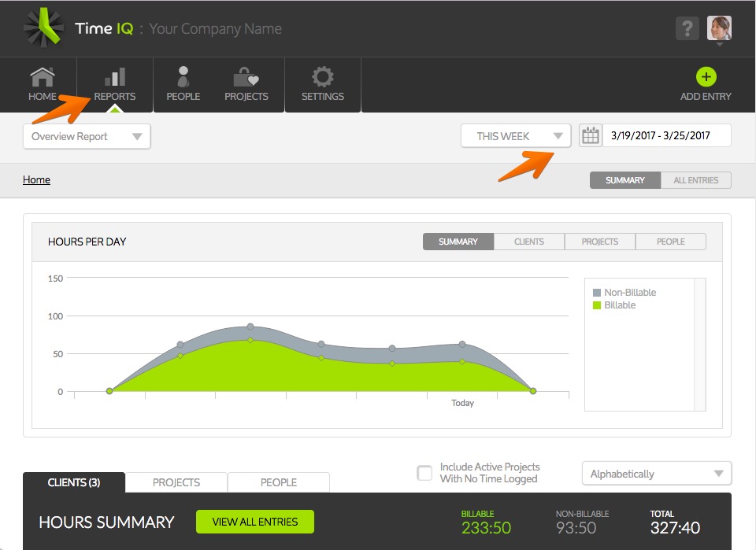Open the calendar date picker icon
The image size is (756, 550).
pos(590,136)
